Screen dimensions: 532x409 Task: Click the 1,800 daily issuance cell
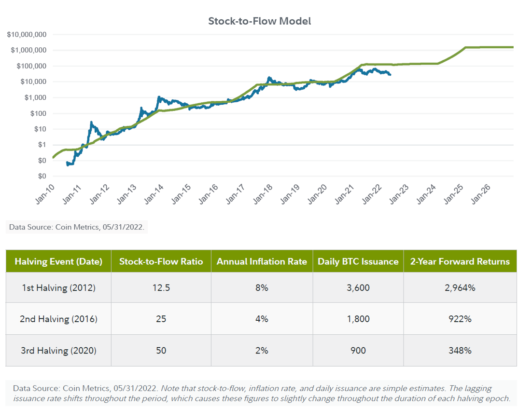358,319
